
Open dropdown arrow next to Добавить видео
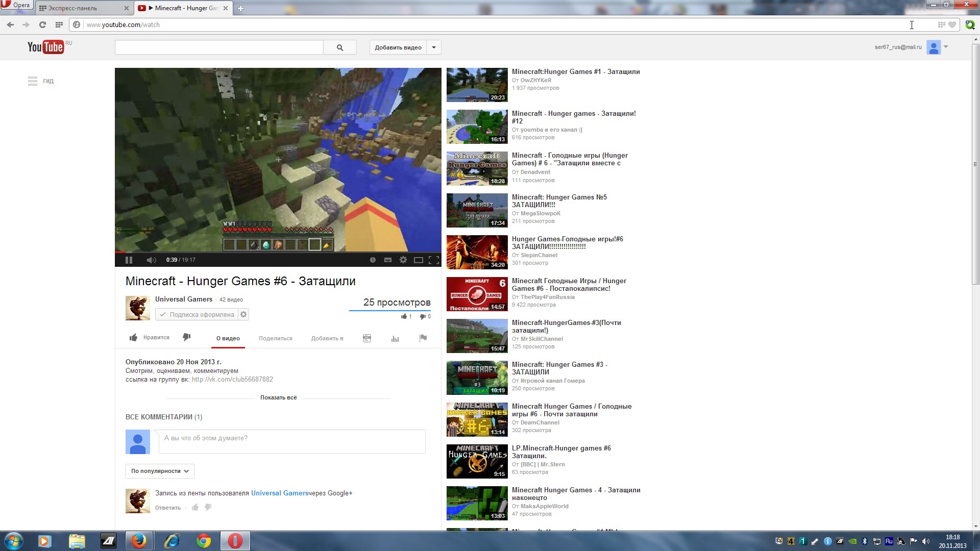pyautogui.click(x=434, y=47)
